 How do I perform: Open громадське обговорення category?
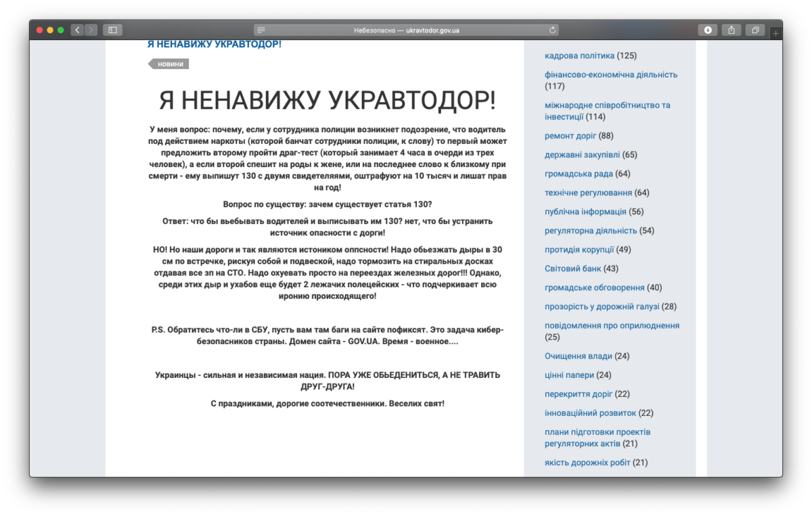point(594,287)
